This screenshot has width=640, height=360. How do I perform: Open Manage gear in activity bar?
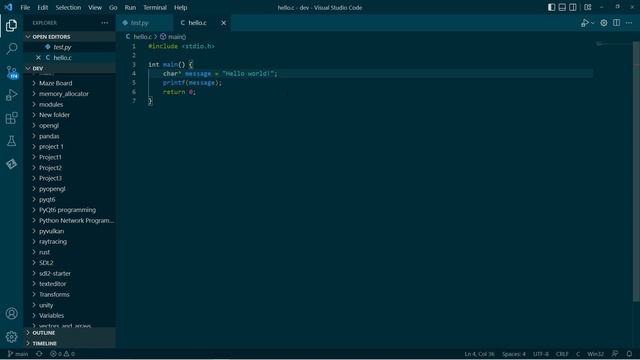11,337
